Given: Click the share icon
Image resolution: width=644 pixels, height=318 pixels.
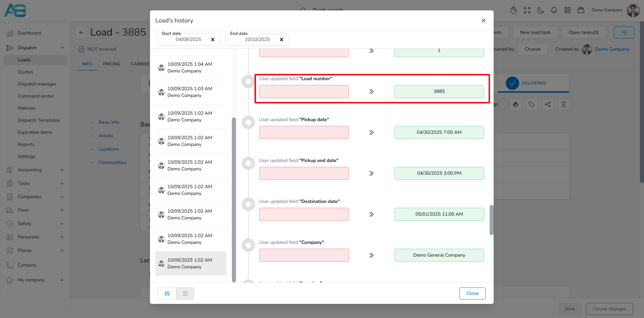Looking at the screenshot, I should click(x=547, y=104).
